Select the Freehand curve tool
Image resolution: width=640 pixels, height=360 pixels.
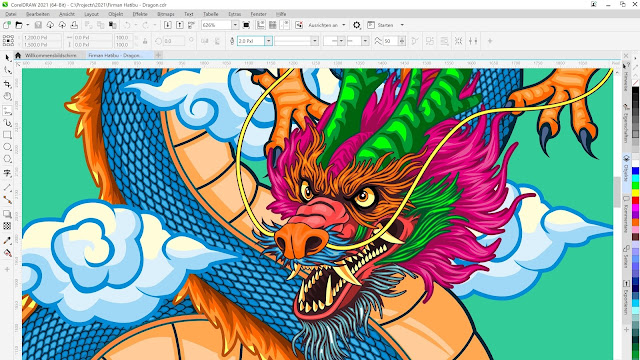click(7, 110)
